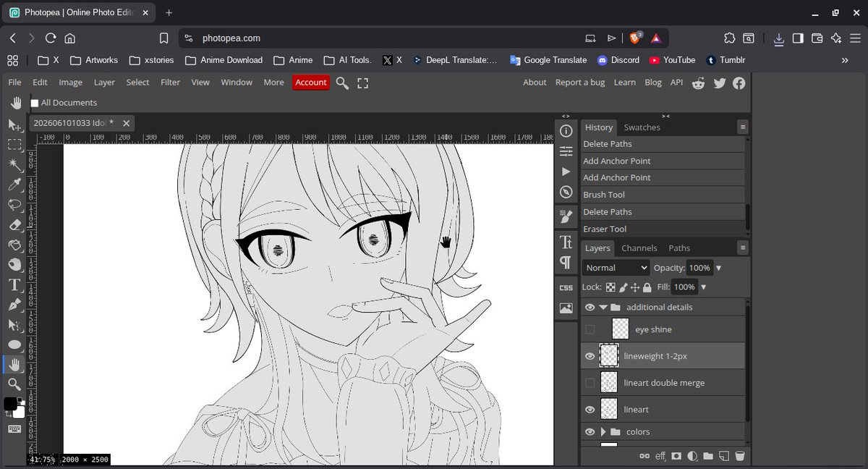Screen dimensions: 868x469
Task: Select the Sponge tool
Action: tap(14, 264)
